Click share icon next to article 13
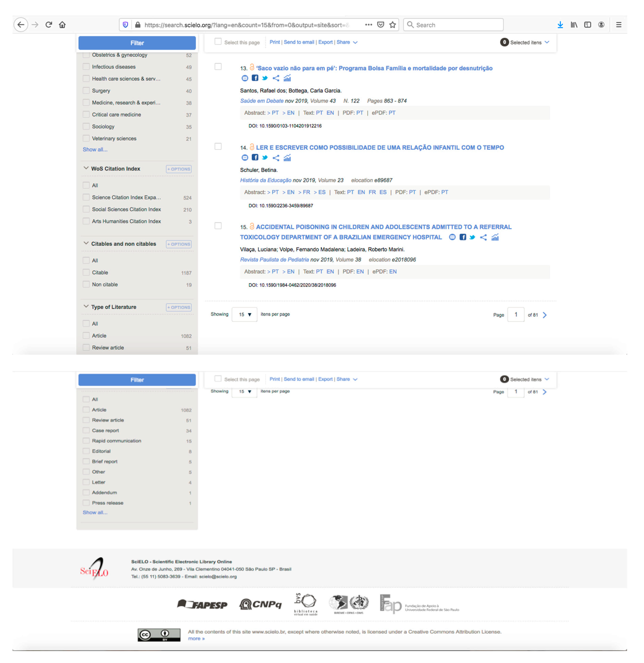The width and height of the screenshot is (644, 663). click(x=276, y=78)
